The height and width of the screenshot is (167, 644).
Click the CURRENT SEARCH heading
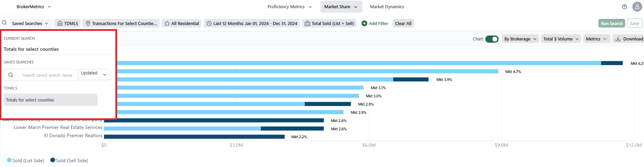[x=19, y=38]
